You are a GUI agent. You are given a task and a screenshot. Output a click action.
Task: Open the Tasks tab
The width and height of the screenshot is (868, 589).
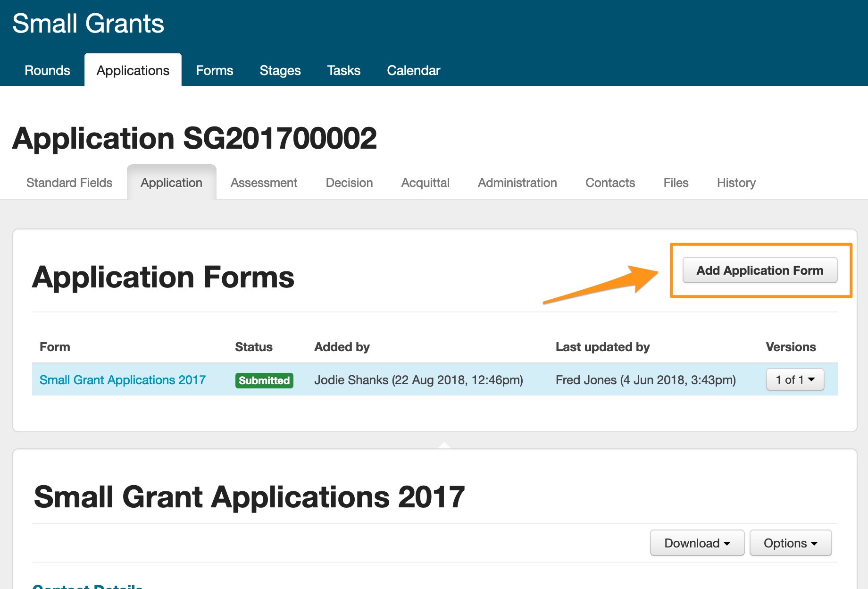click(x=343, y=70)
